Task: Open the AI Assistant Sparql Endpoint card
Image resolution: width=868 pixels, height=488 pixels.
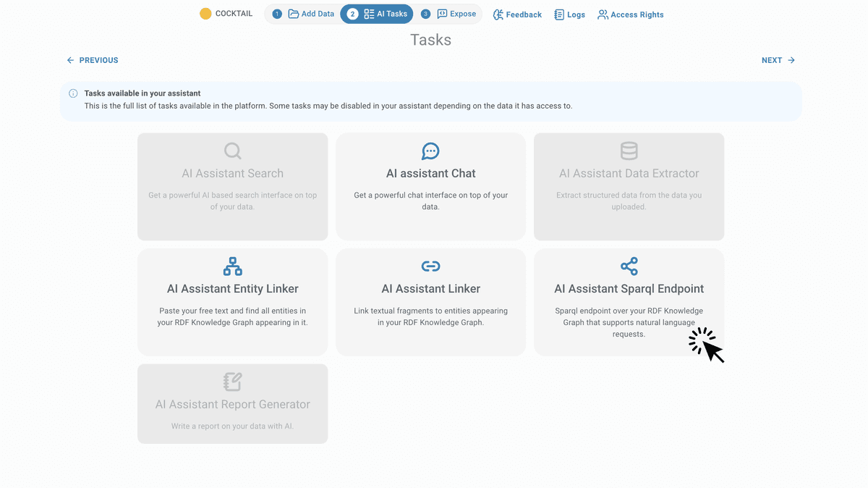Action: tap(629, 302)
